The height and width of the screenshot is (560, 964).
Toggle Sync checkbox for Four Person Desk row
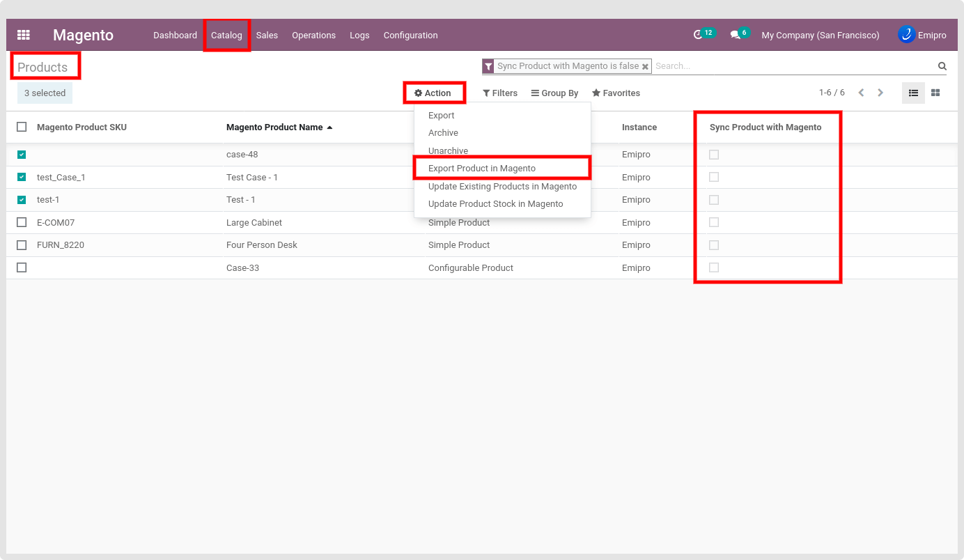714,245
